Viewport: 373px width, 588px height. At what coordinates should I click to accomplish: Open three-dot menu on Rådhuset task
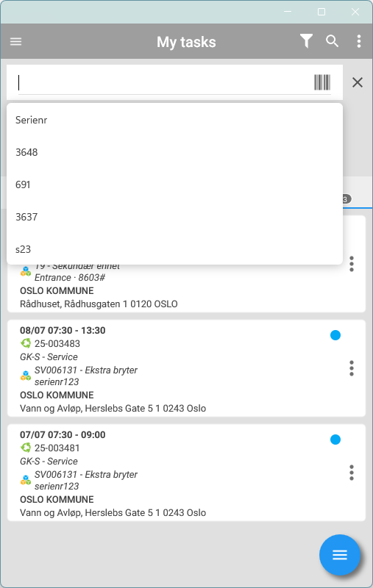(351, 264)
